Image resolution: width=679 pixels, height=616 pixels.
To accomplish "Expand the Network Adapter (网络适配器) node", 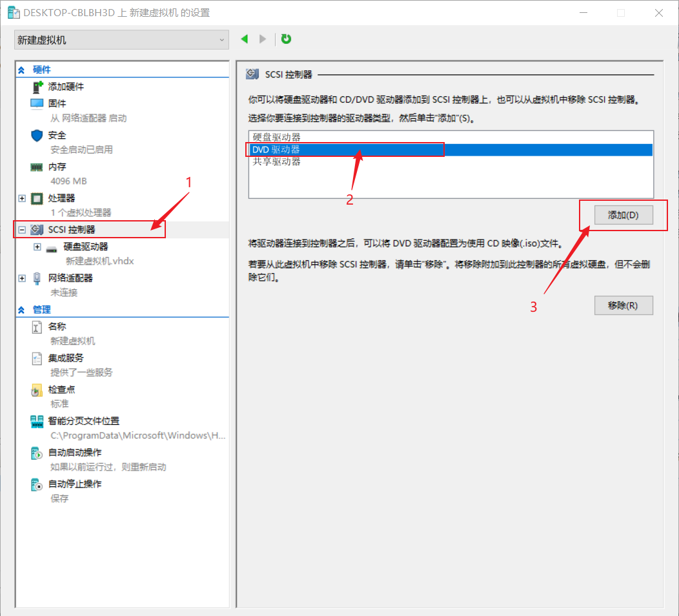I will click(22, 278).
